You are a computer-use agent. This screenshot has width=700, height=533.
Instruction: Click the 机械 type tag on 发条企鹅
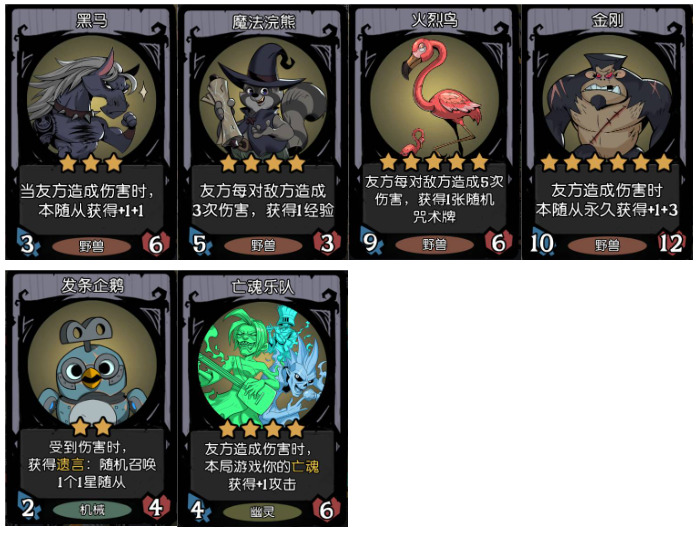(x=92, y=509)
